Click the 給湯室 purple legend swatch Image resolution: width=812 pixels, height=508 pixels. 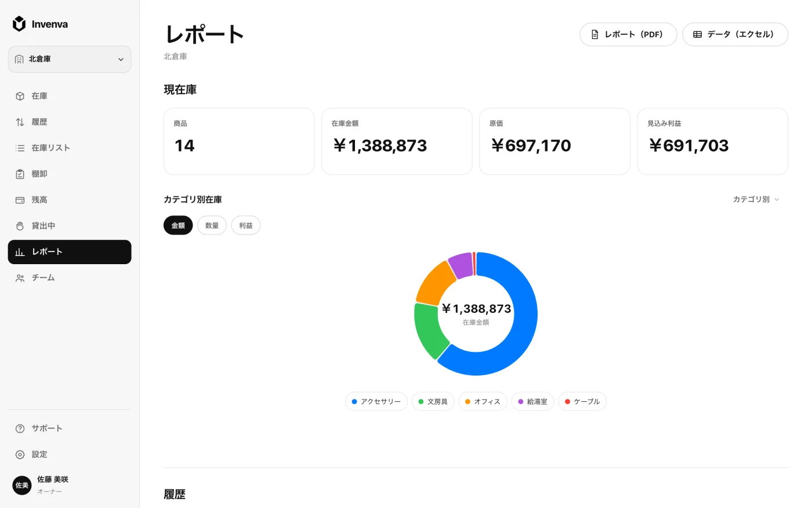coord(521,402)
